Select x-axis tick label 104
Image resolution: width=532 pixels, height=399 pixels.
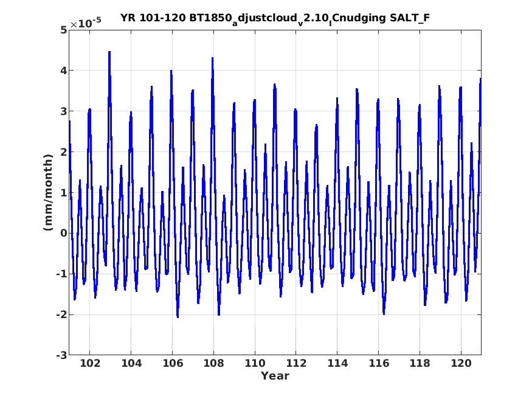click(x=131, y=363)
